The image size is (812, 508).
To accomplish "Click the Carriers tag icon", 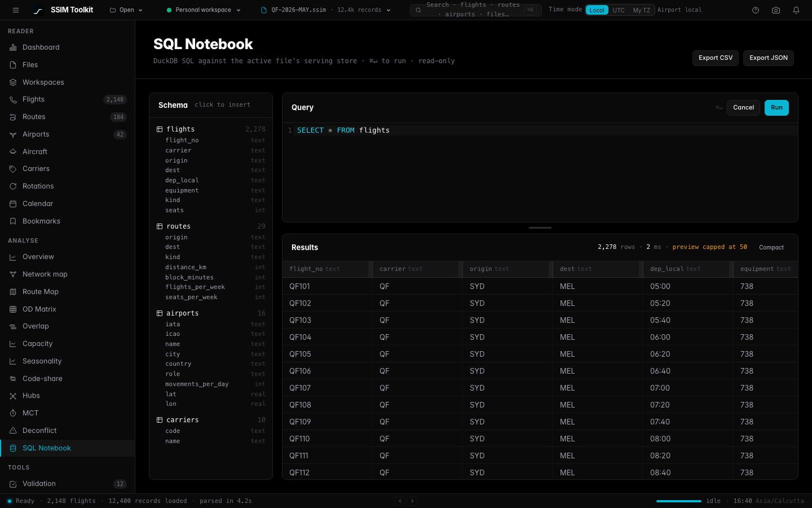I will (13, 169).
